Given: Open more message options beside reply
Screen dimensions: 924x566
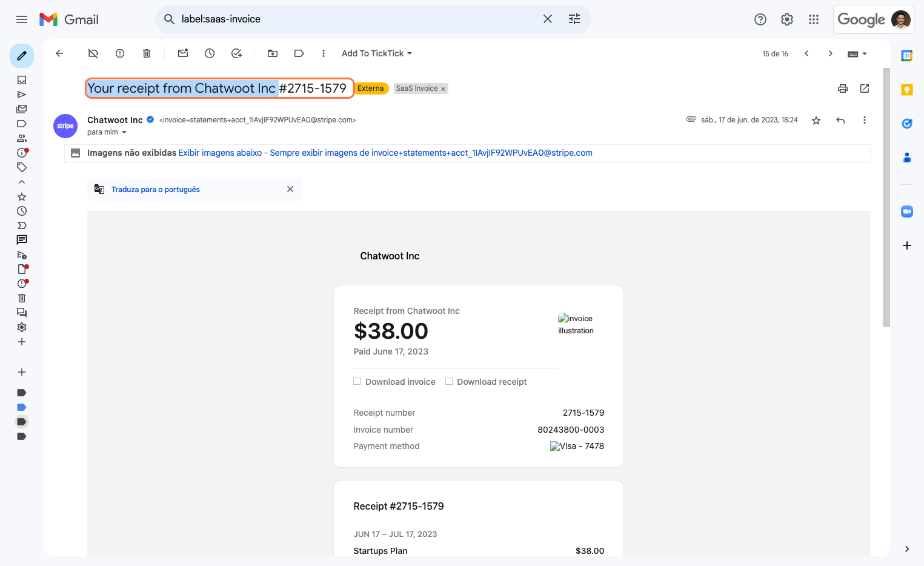Looking at the screenshot, I should click(865, 120).
